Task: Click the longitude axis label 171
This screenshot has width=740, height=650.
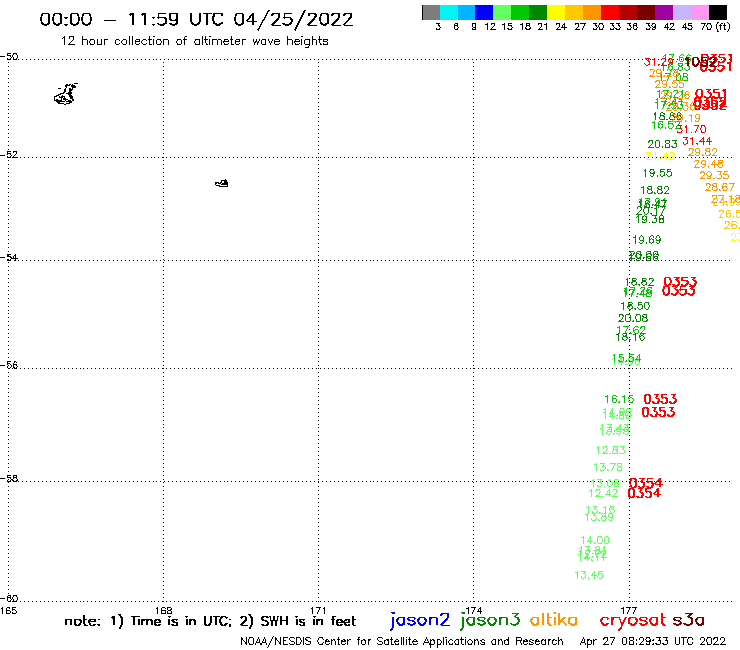Action: 318,610
